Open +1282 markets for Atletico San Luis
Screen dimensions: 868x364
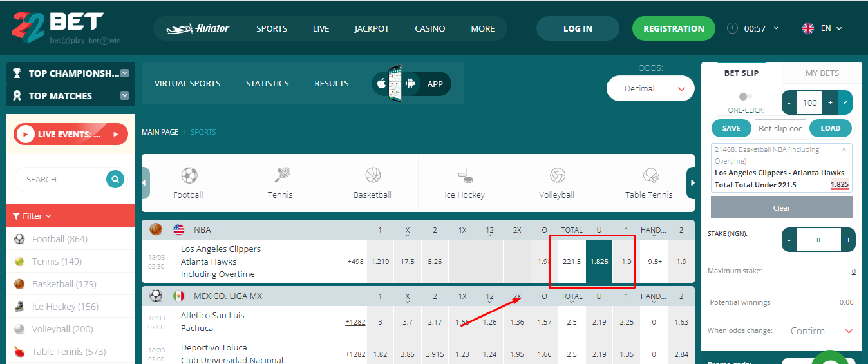click(355, 322)
